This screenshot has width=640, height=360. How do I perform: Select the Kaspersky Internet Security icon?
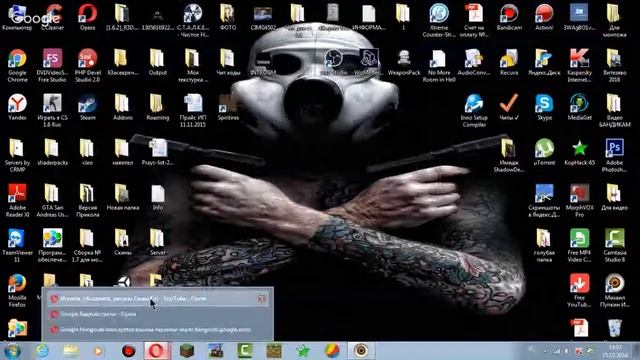pyautogui.click(x=579, y=64)
